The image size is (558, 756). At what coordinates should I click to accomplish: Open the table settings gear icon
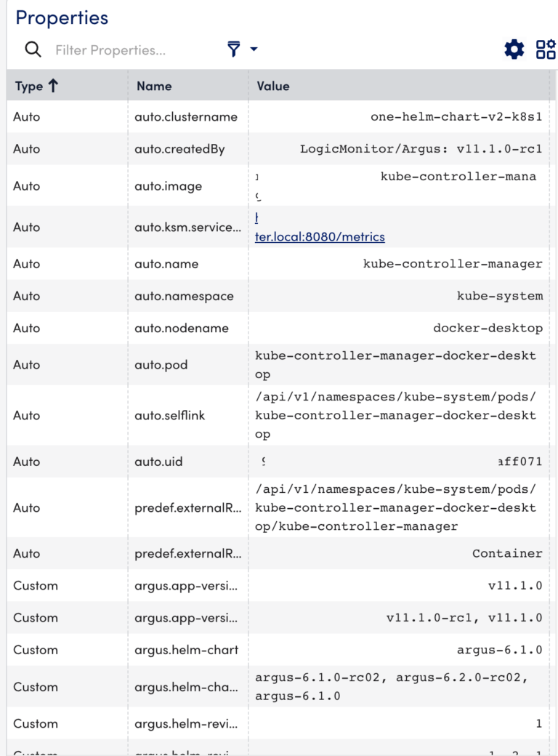tap(514, 49)
